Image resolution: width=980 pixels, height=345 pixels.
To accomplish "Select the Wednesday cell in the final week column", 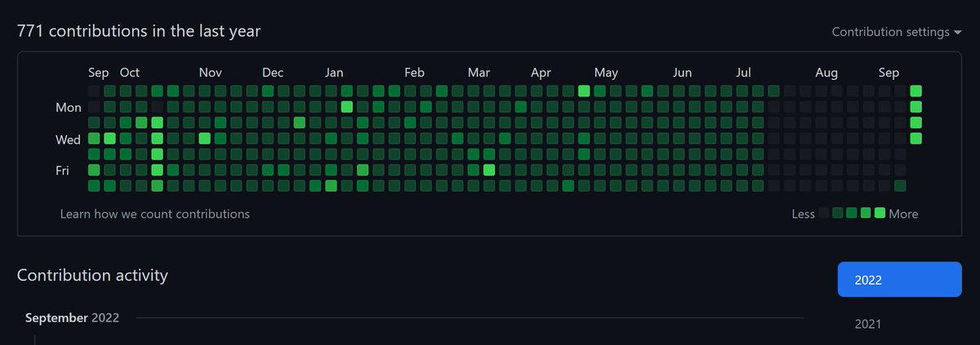I will click(x=916, y=139).
